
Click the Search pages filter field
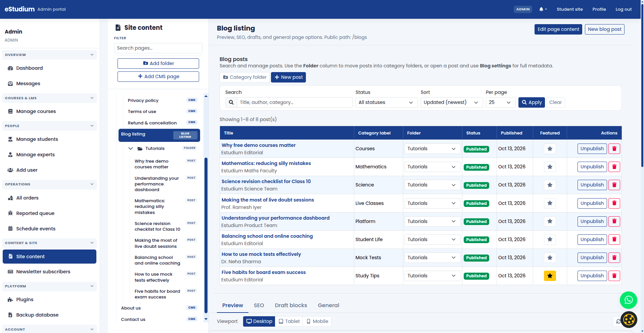(158, 48)
